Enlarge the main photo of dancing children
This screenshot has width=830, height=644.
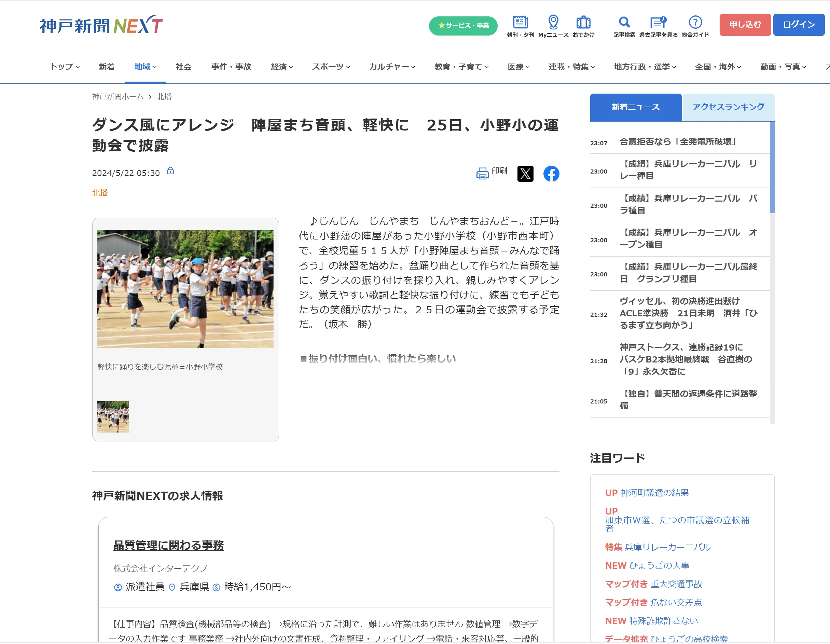(x=185, y=289)
